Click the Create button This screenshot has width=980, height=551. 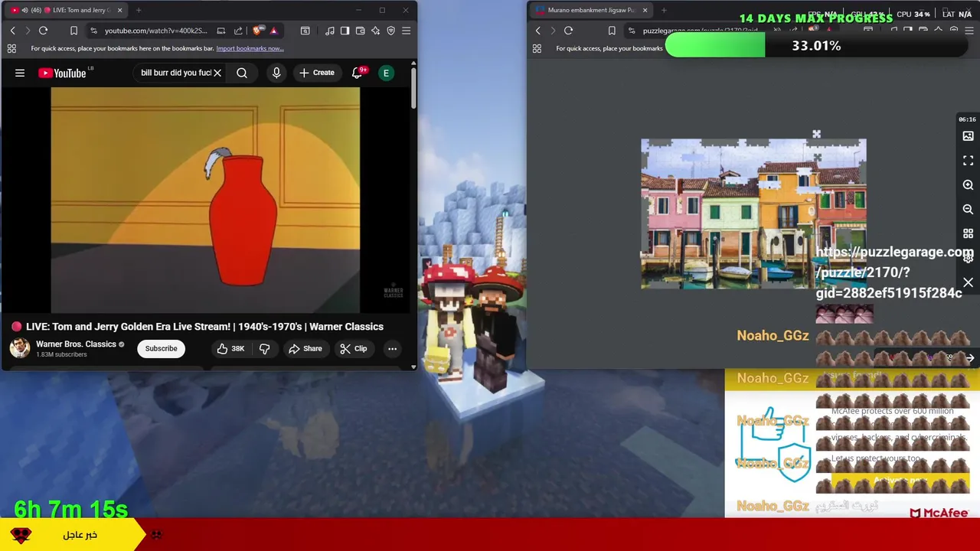[316, 73]
